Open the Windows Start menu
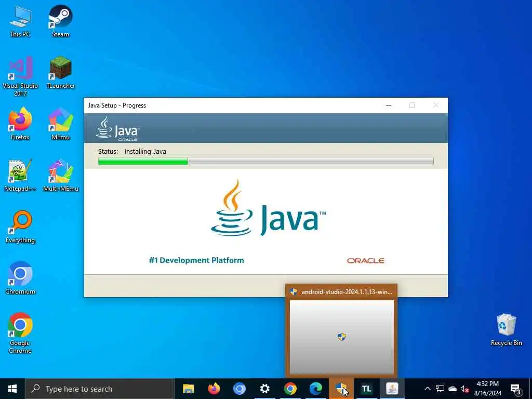 click(12, 389)
